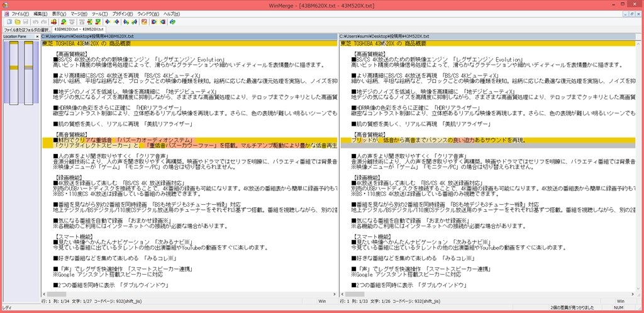Go to the first difference
Screen dimensions: 644x313
tap(82, 22)
